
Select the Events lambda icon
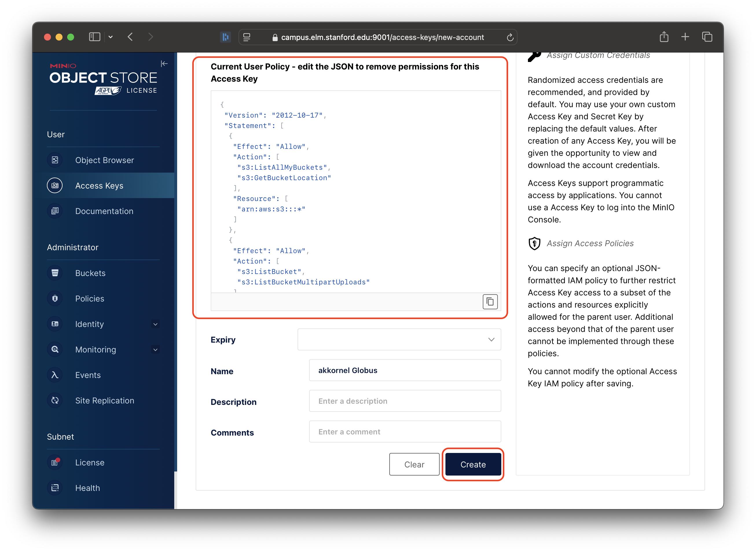55,375
